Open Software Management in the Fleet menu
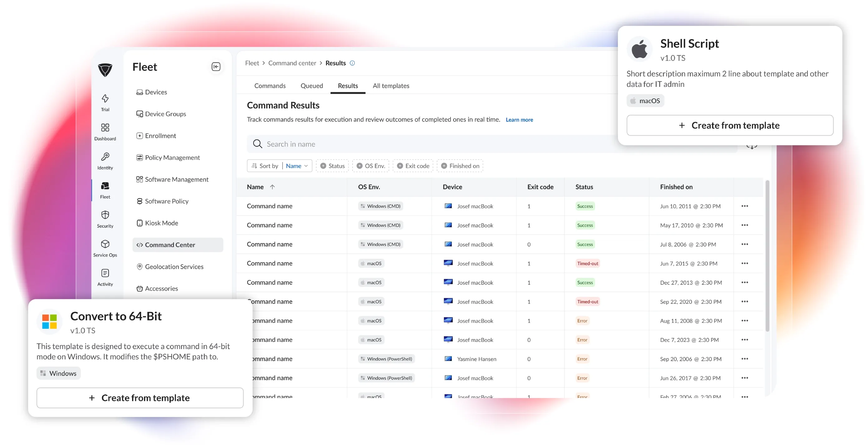This screenshot has width=868, height=445. coord(172,179)
